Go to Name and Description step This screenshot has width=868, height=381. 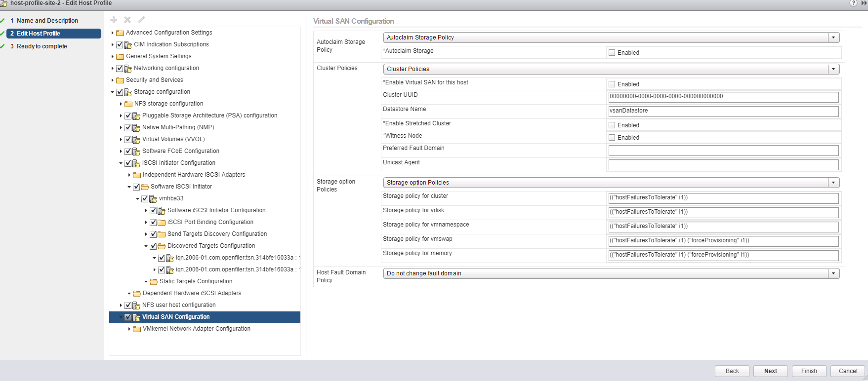click(47, 21)
